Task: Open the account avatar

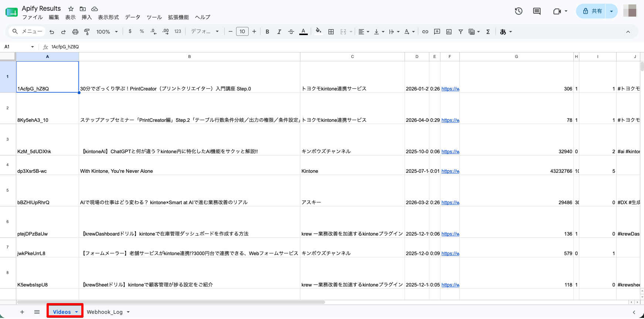Action: click(x=630, y=11)
